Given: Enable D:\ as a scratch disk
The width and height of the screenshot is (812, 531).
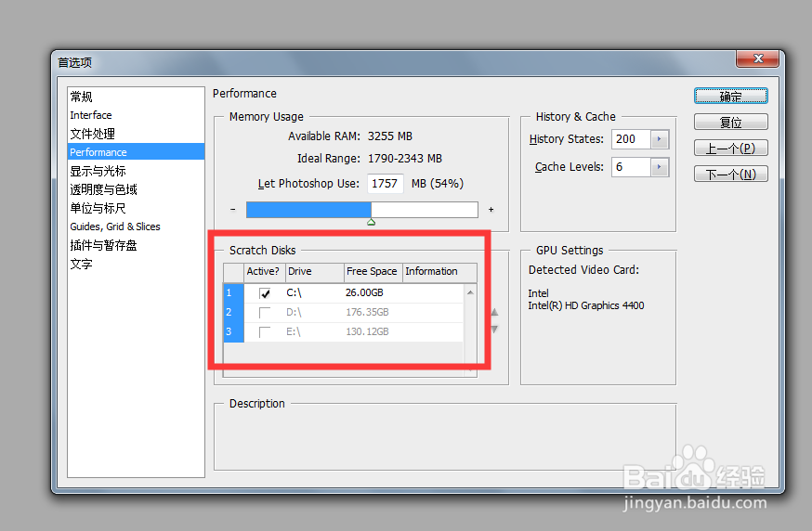Looking at the screenshot, I should coord(265,313).
